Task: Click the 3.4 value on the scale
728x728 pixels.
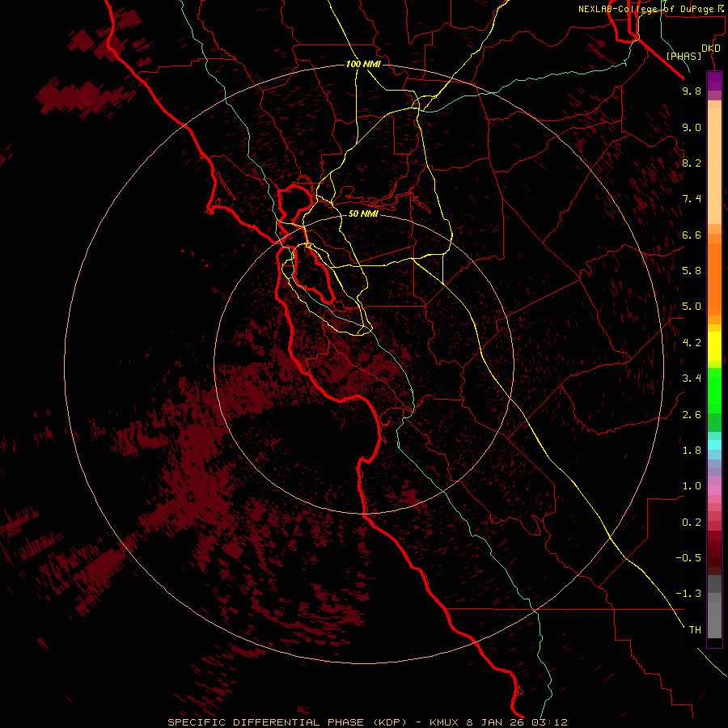Action: [x=692, y=379]
